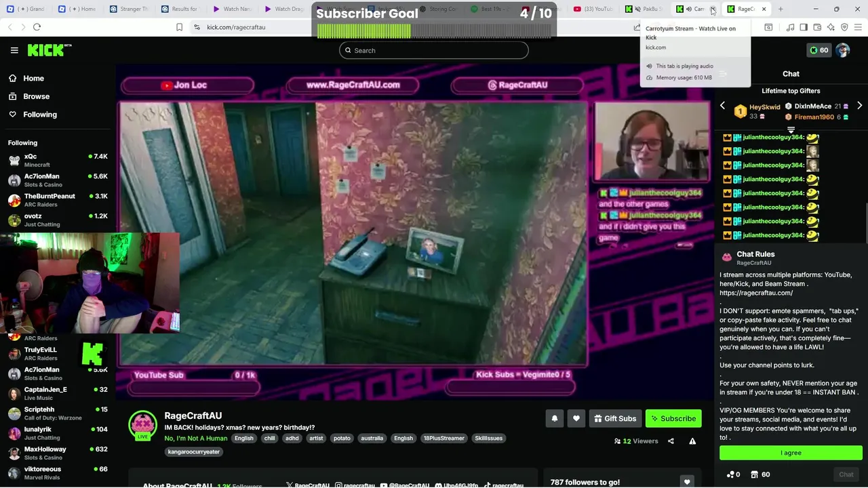The image size is (868, 488).
Task: Open the gift shop icon showing 60
Action: click(x=759, y=474)
